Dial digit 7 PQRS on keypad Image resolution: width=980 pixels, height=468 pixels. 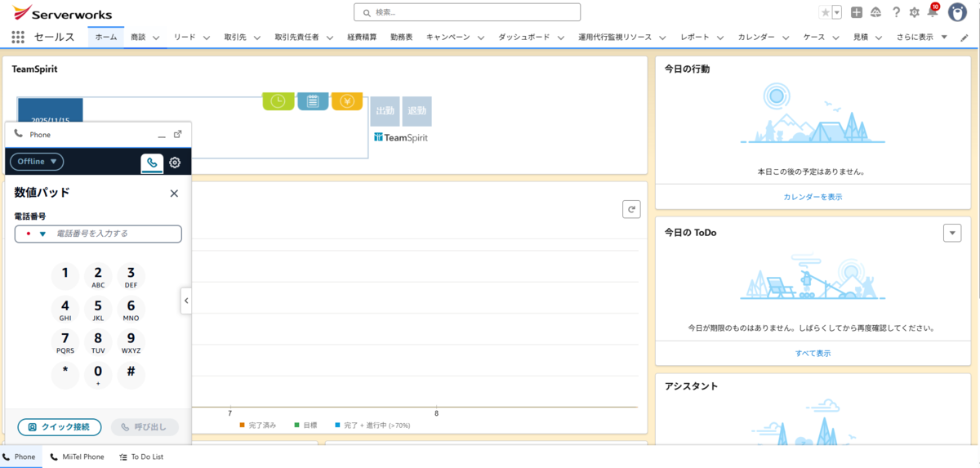(65, 341)
